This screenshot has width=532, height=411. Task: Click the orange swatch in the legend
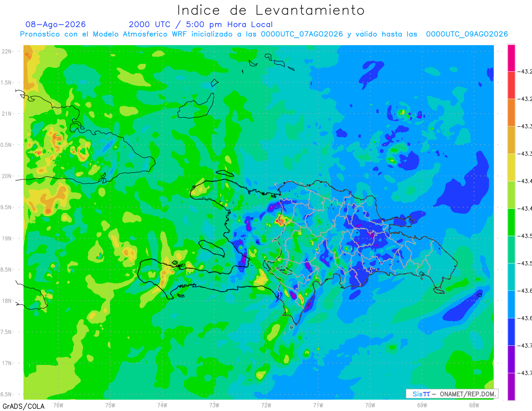(x=511, y=113)
